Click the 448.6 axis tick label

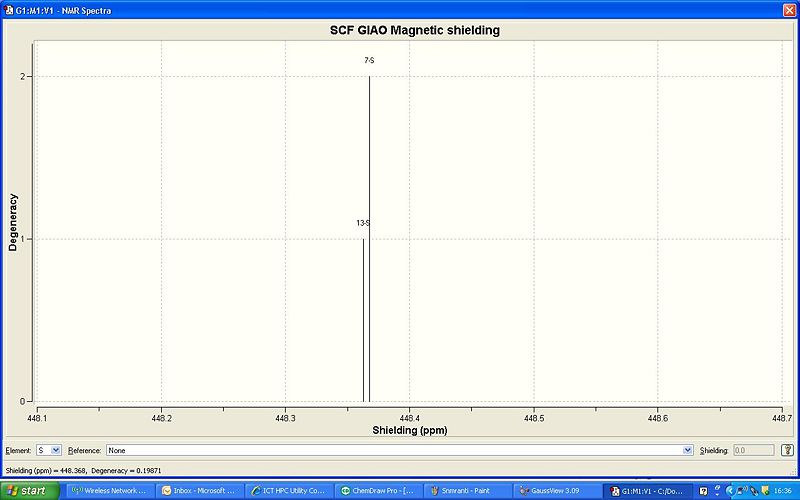[x=658, y=418]
